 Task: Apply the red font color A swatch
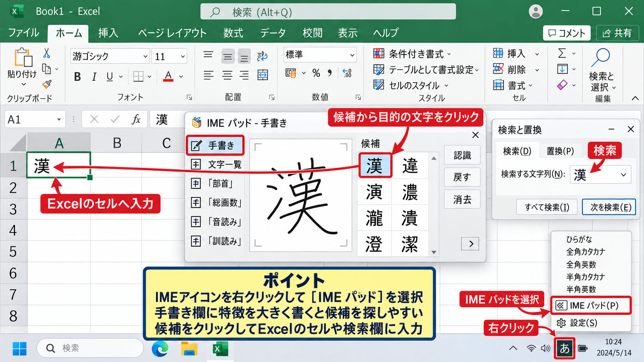pyautogui.click(x=168, y=76)
